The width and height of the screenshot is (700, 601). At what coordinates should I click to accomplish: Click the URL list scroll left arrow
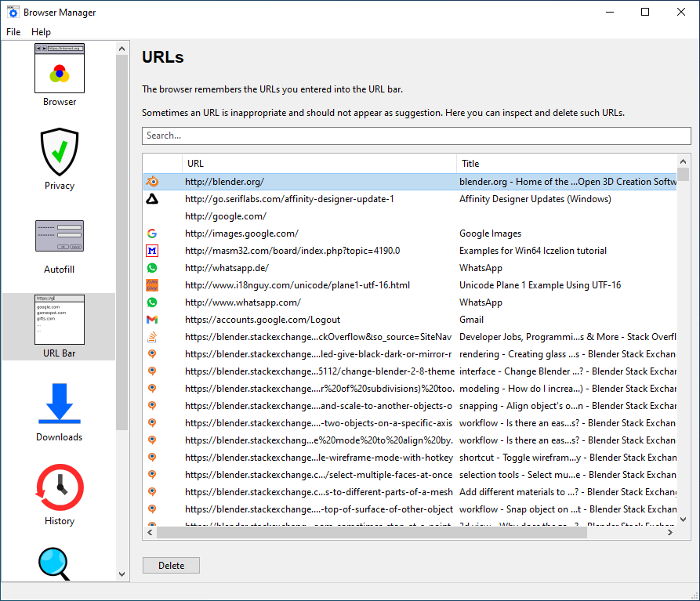coord(150,532)
